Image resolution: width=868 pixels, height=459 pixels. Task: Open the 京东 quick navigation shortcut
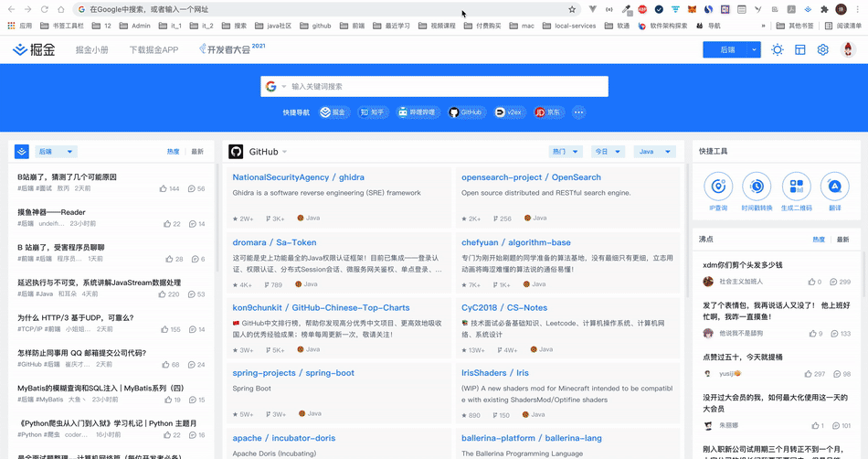tap(548, 112)
